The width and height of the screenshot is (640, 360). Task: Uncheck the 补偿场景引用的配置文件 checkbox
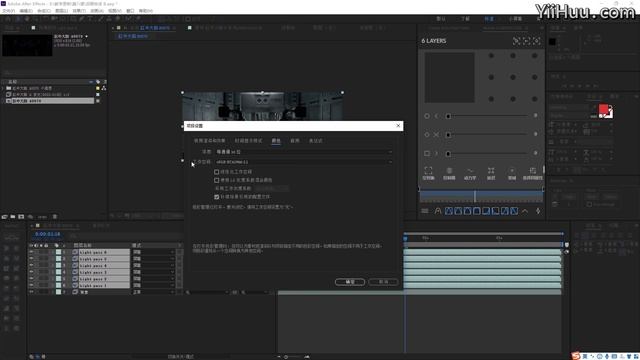217,197
